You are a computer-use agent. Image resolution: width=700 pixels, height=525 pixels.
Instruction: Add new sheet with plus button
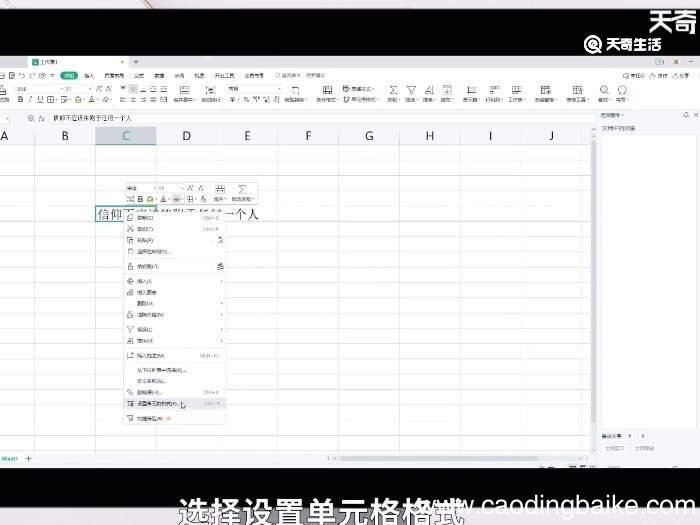(29, 458)
